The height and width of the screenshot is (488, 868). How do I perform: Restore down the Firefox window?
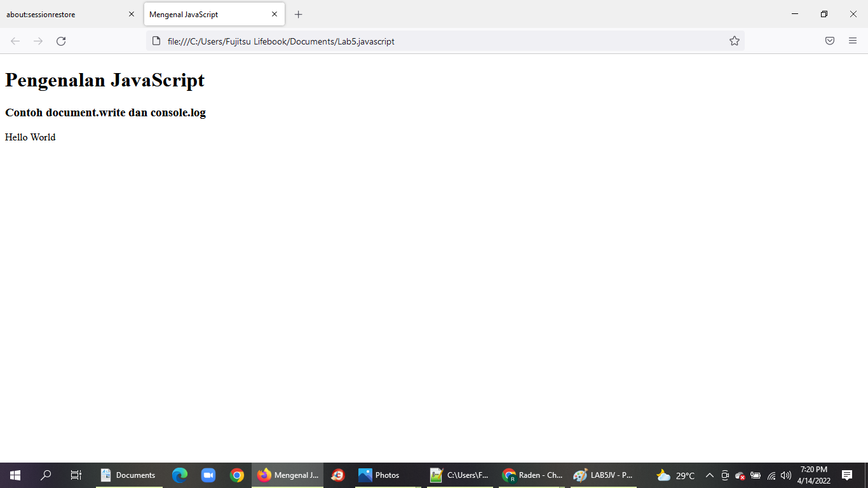(x=824, y=14)
